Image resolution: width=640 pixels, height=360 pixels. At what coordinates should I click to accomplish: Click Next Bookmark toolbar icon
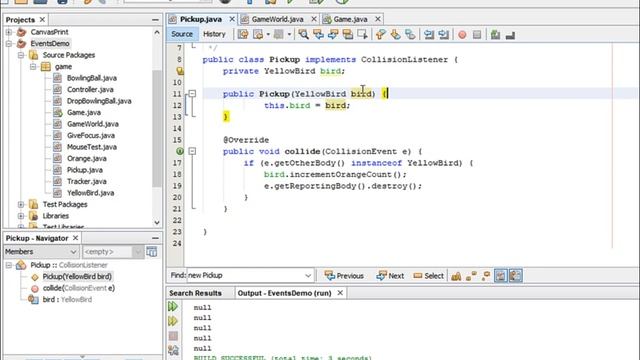(x=395, y=35)
